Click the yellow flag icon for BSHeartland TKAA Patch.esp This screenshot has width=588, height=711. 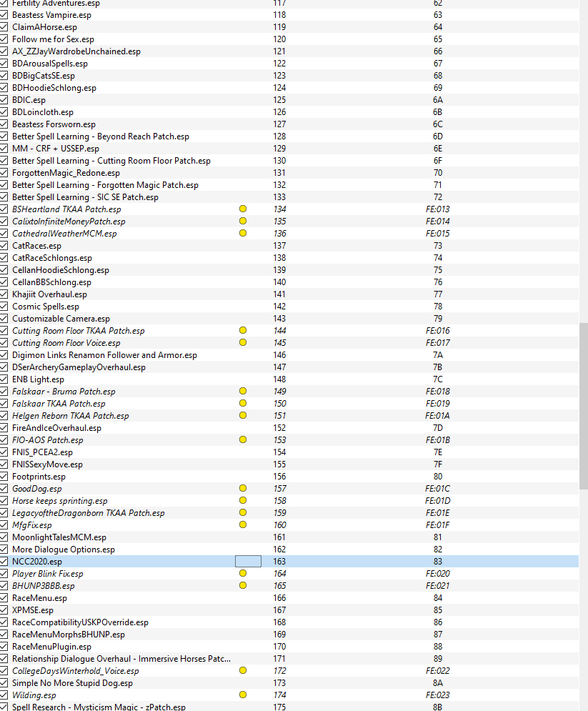coord(243,209)
